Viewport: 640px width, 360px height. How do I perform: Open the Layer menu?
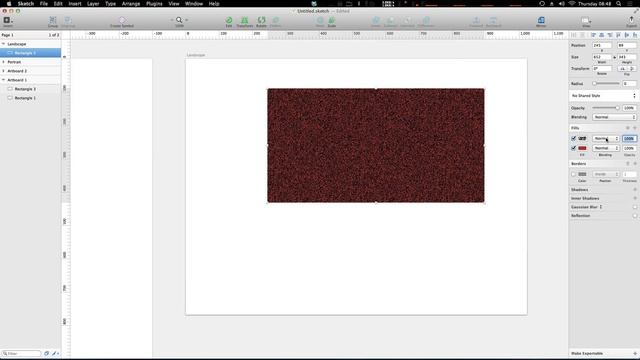pyautogui.click(x=93, y=4)
